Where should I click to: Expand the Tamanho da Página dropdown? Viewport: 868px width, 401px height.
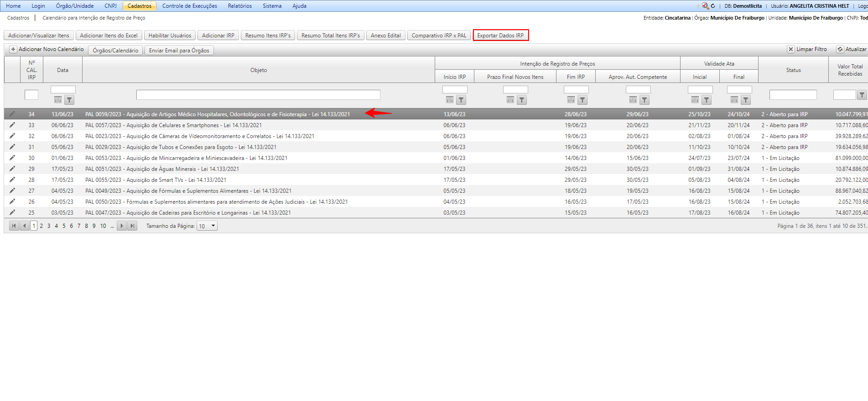pyautogui.click(x=213, y=226)
